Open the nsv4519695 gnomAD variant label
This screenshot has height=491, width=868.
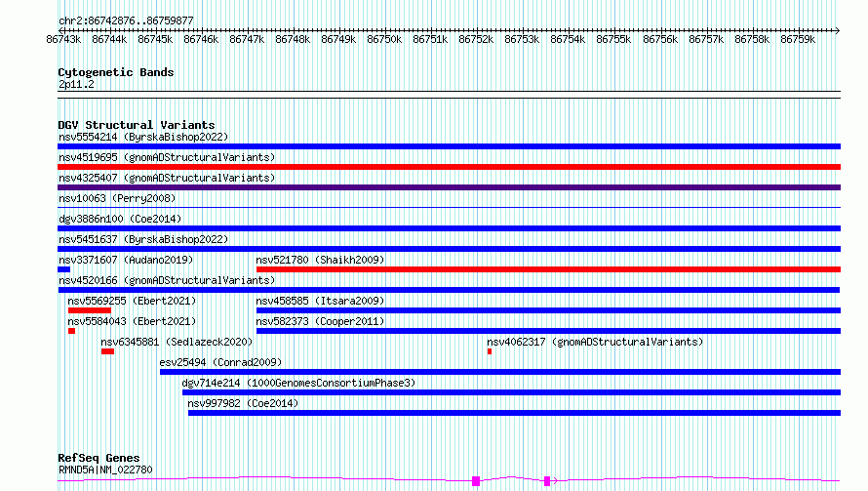click(x=167, y=157)
